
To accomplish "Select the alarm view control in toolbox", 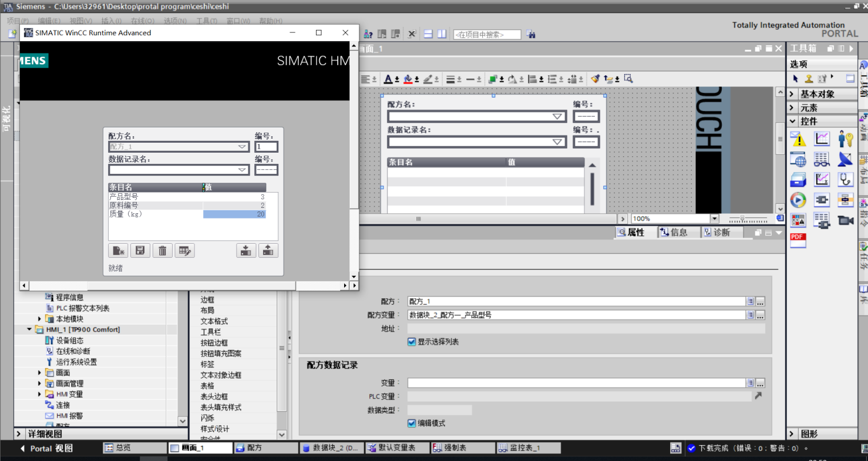I will coord(798,139).
